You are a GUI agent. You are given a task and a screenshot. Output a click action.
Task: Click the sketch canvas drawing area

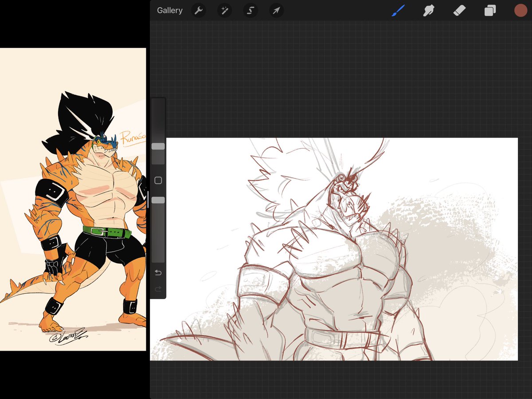(334, 249)
